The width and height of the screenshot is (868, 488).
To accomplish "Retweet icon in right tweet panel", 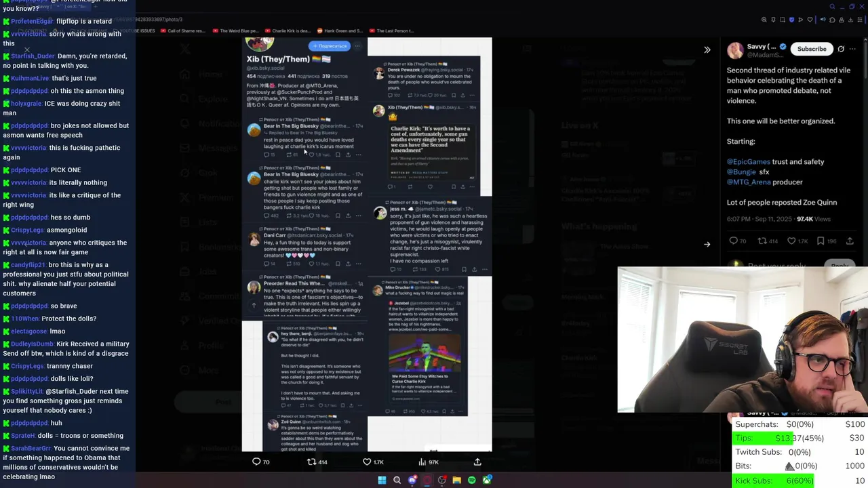I will 762,241.
